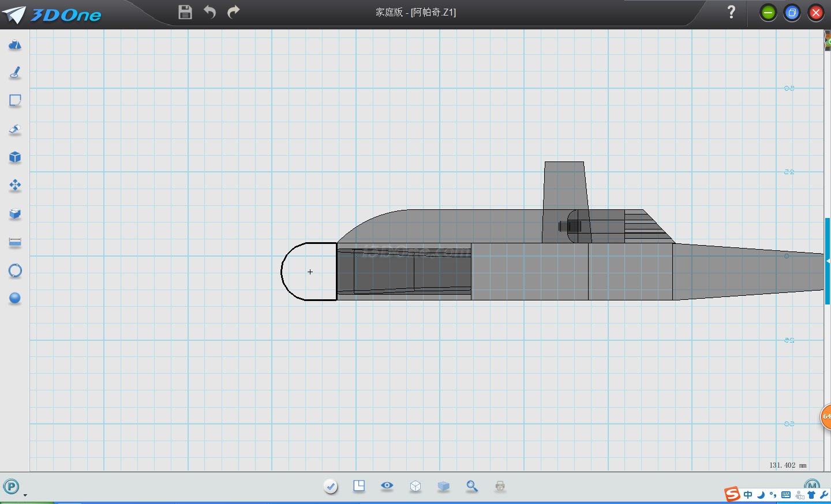Toggle the eye show/hide visibility button
The height and width of the screenshot is (504, 831).
coord(387,486)
